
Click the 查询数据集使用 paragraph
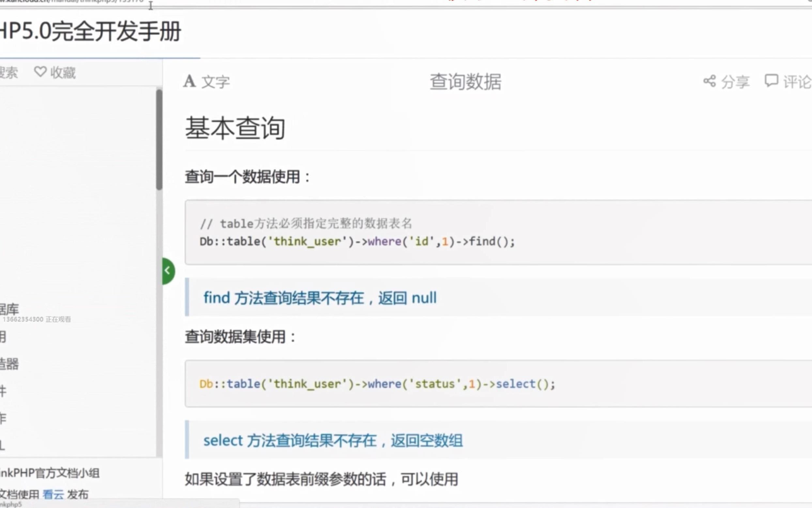click(240, 337)
